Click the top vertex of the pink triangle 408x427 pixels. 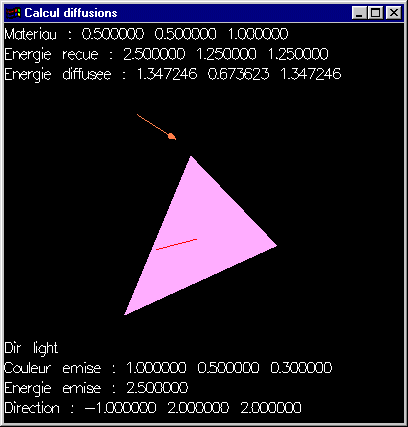pyautogui.click(x=191, y=156)
